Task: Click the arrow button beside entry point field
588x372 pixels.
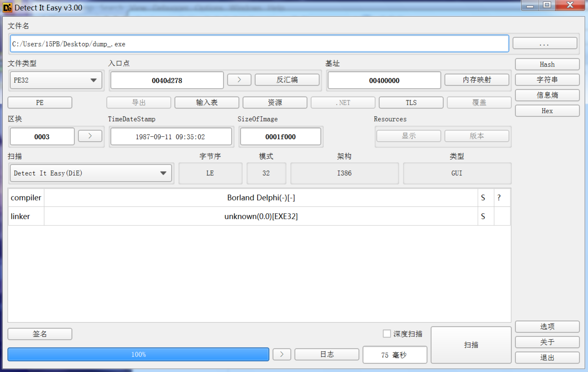Action: [x=239, y=80]
